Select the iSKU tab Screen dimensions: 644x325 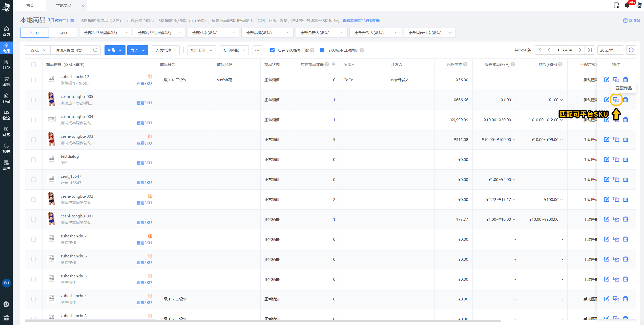pos(34,33)
